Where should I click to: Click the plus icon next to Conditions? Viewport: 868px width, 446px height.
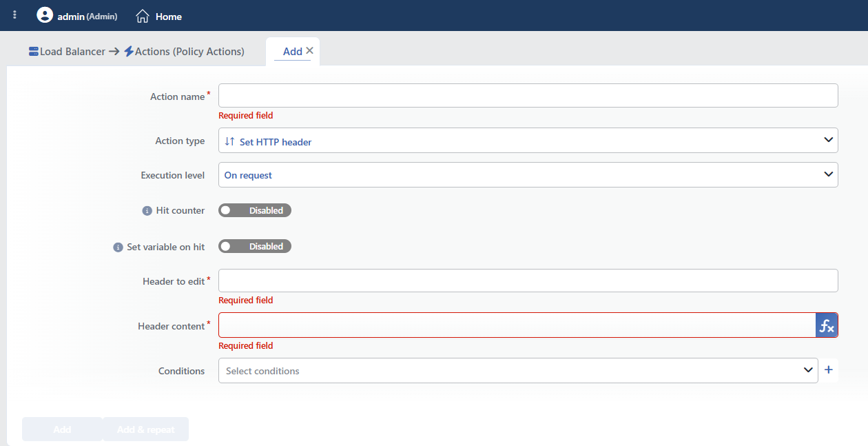[829, 370]
